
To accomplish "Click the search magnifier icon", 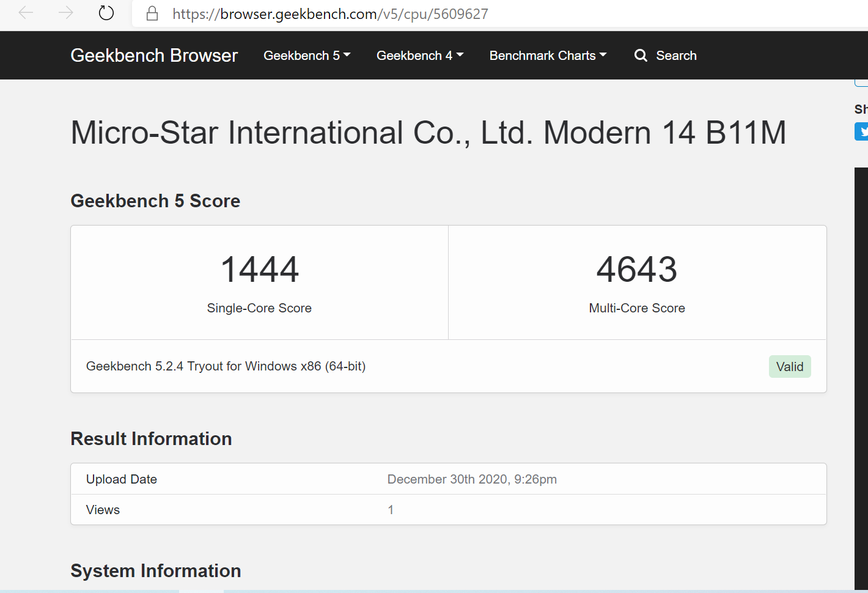I will pos(641,56).
